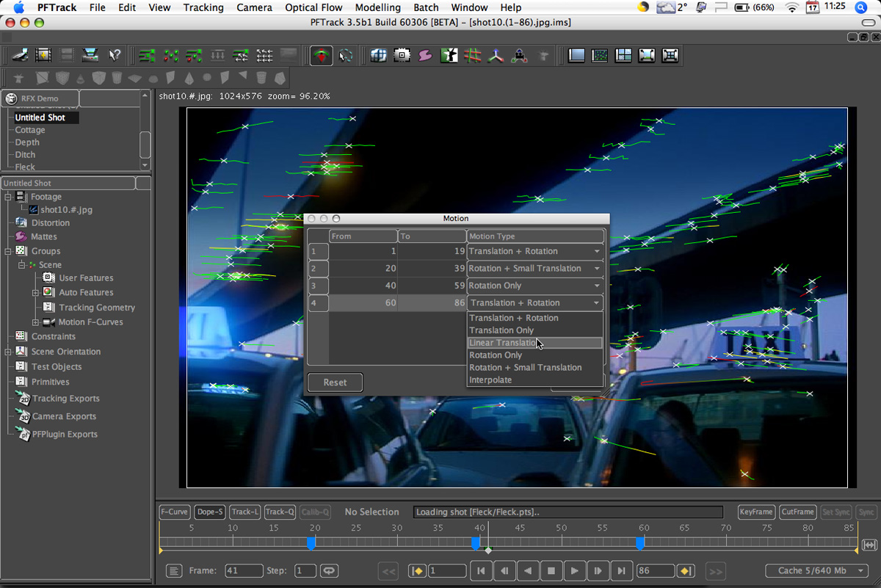The image size is (881, 588).
Task: Expand the Scene Orientation tree node
Action: [x=7, y=352]
